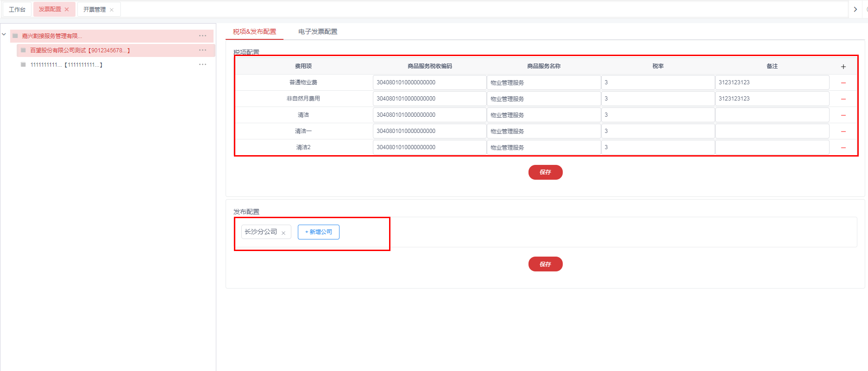Open the 电子发票配置 tab
This screenshot has height=371, width=868.
tap(318, 31)
